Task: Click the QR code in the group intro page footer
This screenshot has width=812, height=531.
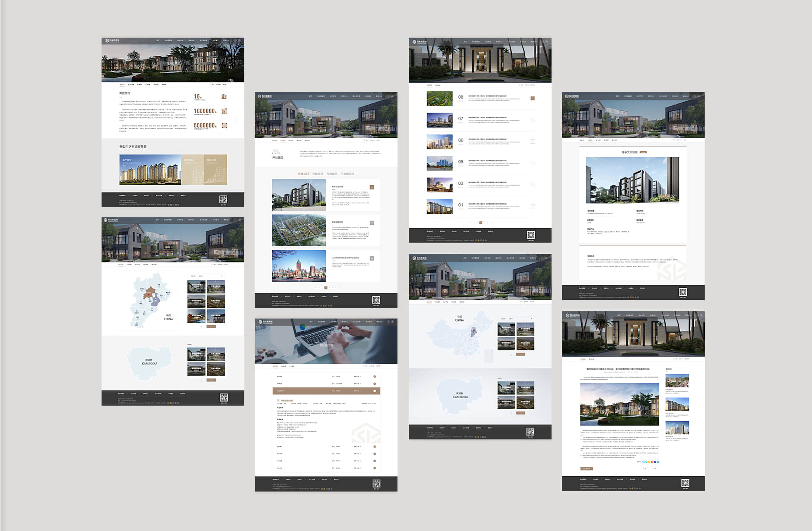Action: [223, 200]
